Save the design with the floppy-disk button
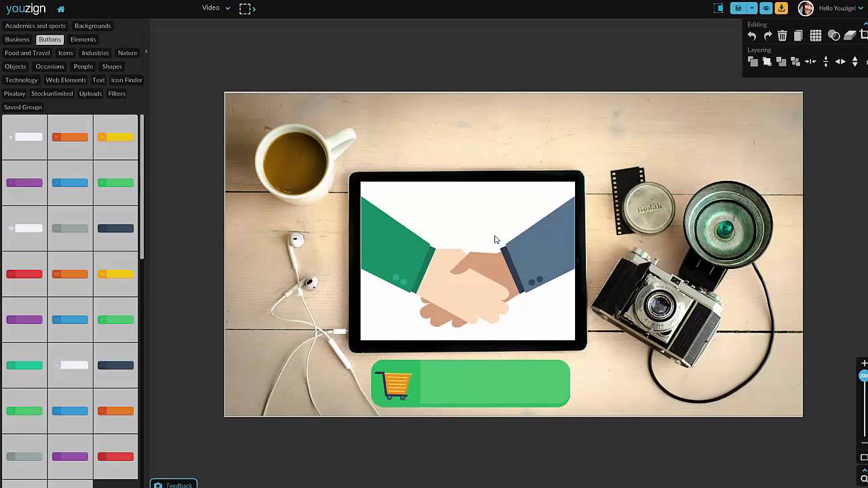Image resolution: width=868 pixels, height=488 pixels. [x=738, y=8]
